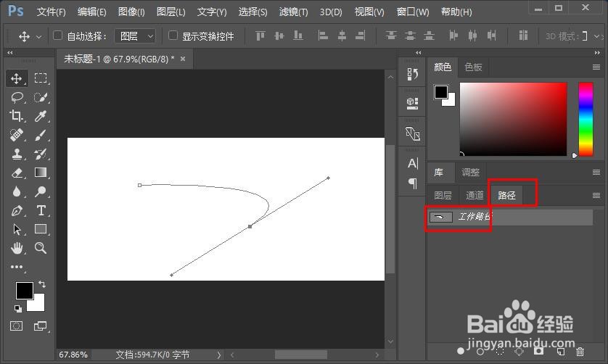Open the color panel flyout menu
Image resolution: width=608 pixels, height=364 pixels.
(596, 67)
